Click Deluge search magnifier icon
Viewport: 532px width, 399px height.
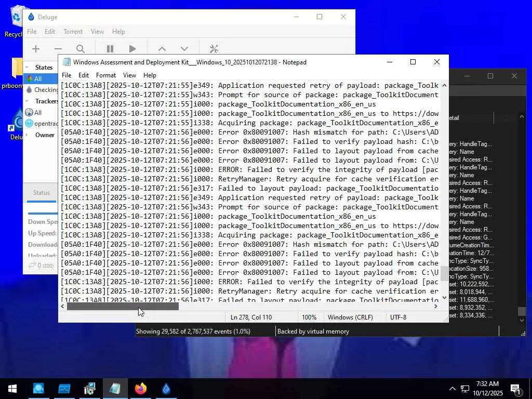[81, 49]
